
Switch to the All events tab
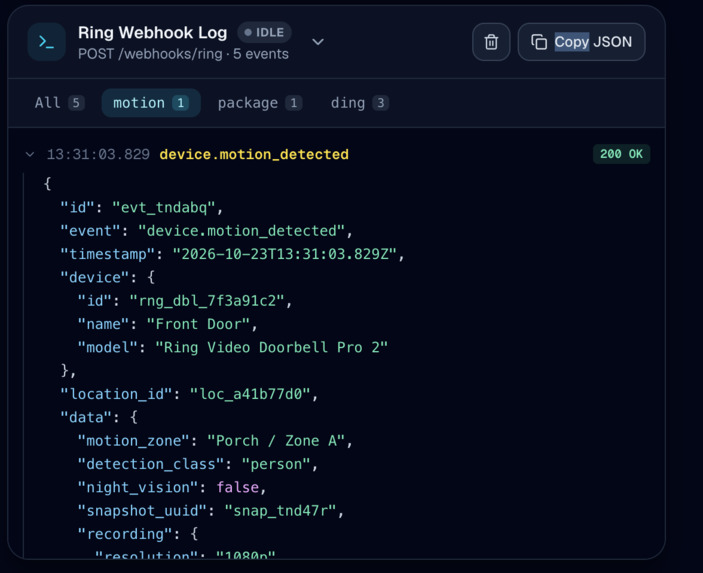[x=60, y=103]
